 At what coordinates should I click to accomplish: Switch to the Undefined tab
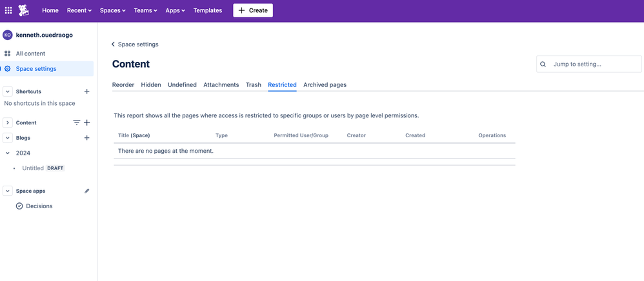pos(183,85)
